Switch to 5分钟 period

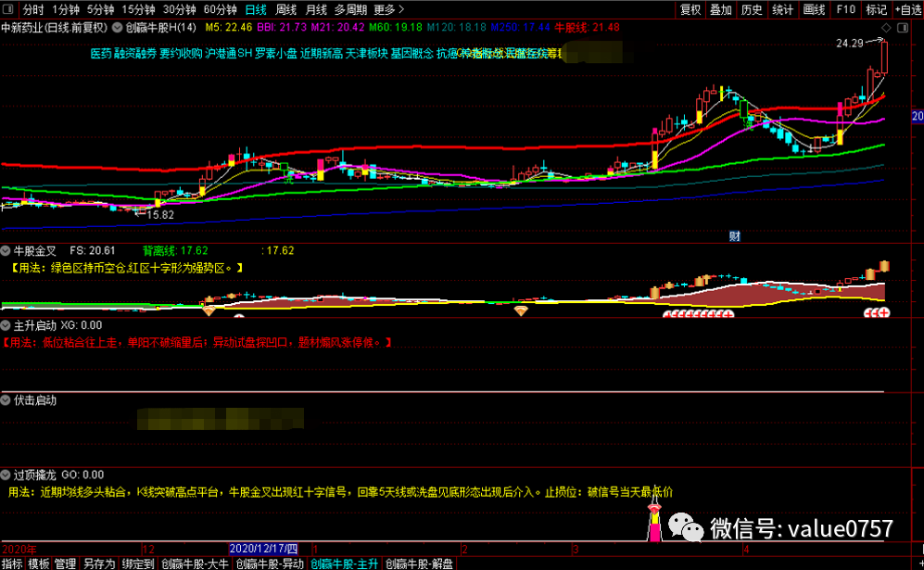[100, 9]
